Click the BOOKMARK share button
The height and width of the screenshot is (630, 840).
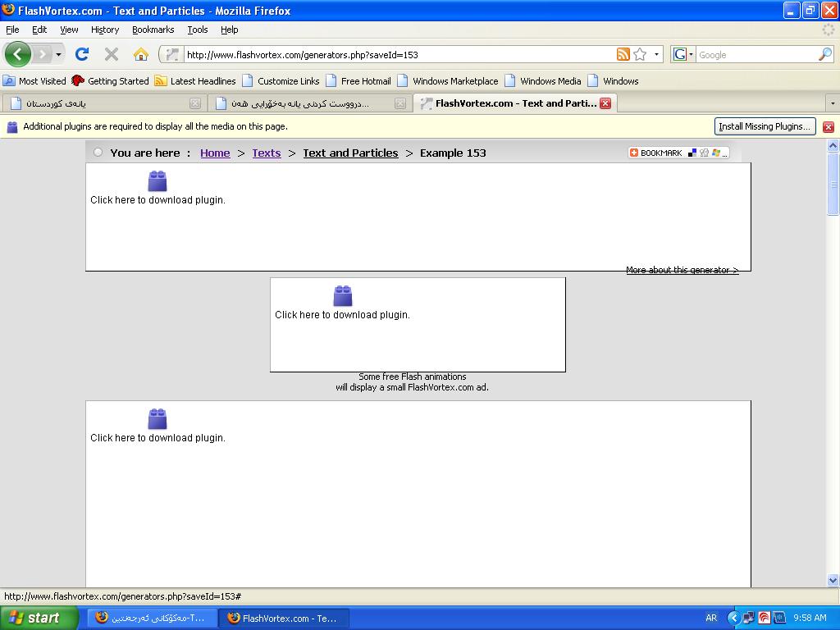[x=678, y=153]
